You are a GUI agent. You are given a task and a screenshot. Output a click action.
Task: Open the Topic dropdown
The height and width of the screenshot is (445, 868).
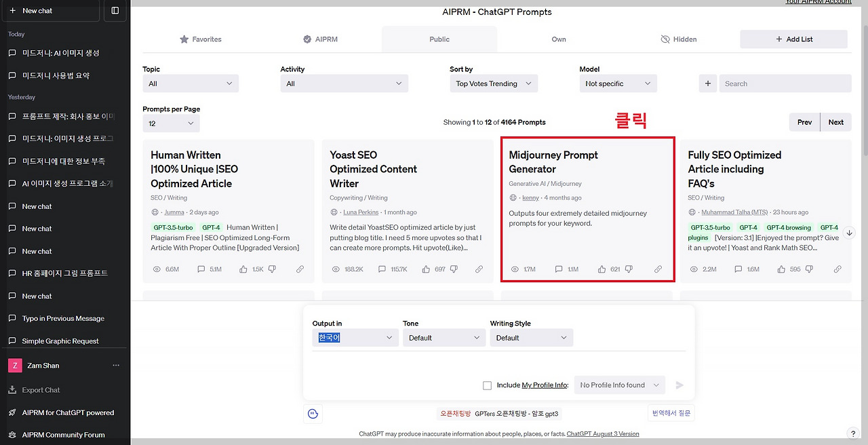[191, 83]
